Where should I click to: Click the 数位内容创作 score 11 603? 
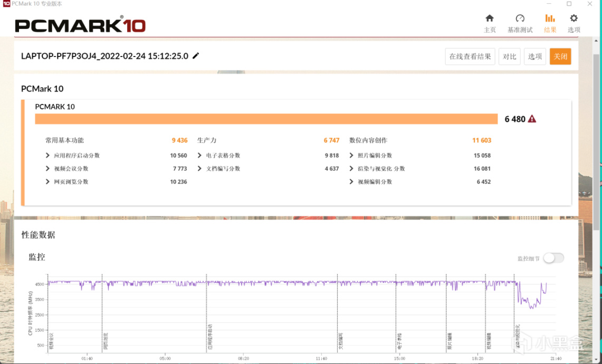coord(482,140)
